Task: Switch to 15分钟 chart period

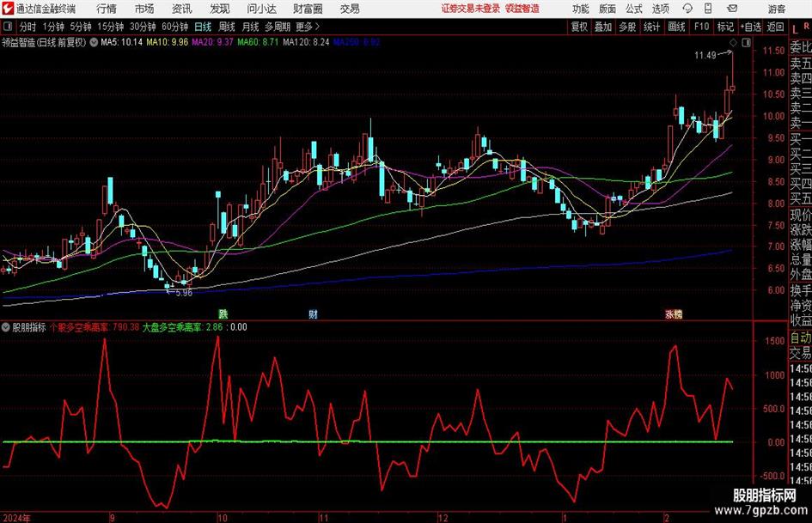Action: tap(110, 27)
